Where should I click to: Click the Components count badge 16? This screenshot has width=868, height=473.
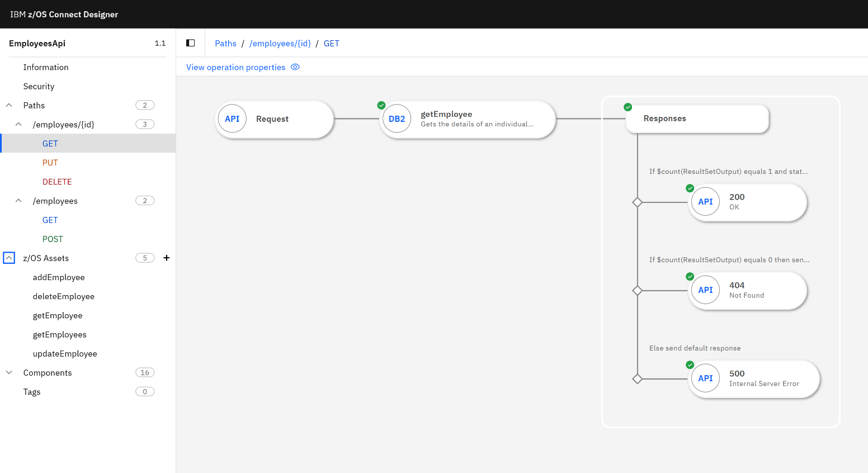145,372
